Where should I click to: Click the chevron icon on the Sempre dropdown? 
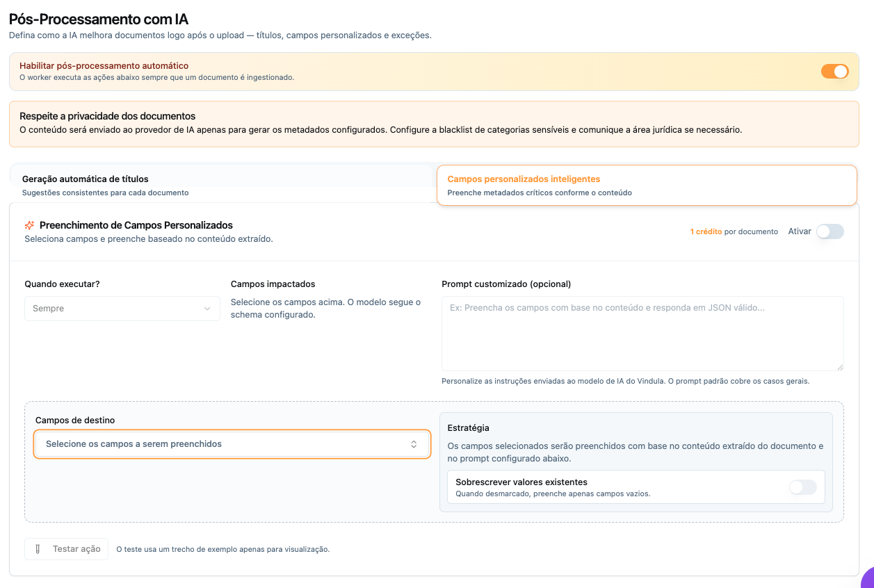[207, 309]
